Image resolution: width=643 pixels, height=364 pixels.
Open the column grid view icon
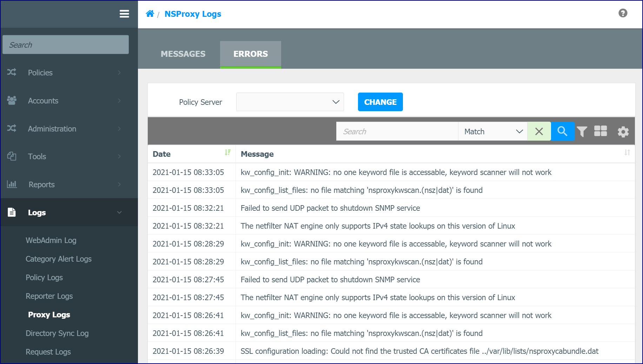pos(601,131)
